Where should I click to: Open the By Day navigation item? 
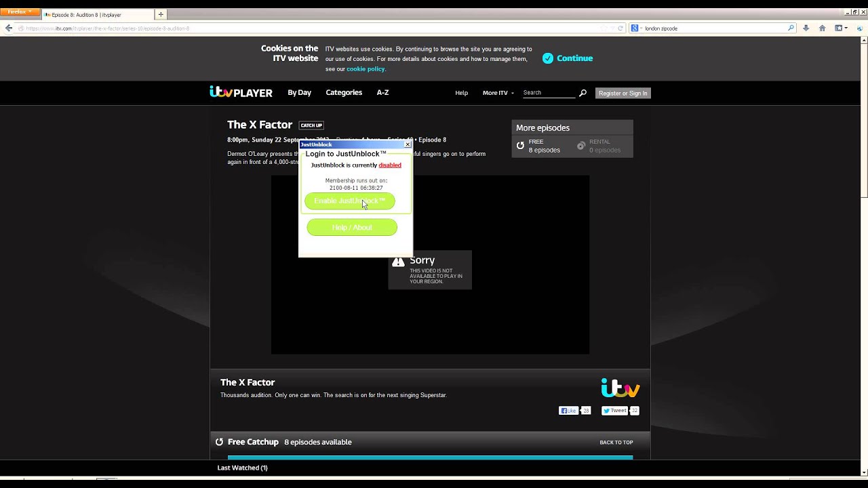299,93
